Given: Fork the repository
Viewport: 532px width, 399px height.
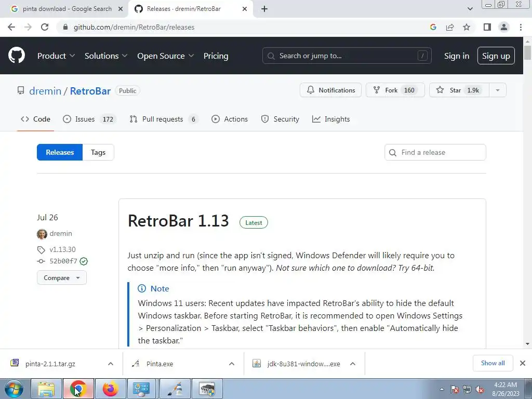Looking at the screenshot, I should (x=395, y=90).
